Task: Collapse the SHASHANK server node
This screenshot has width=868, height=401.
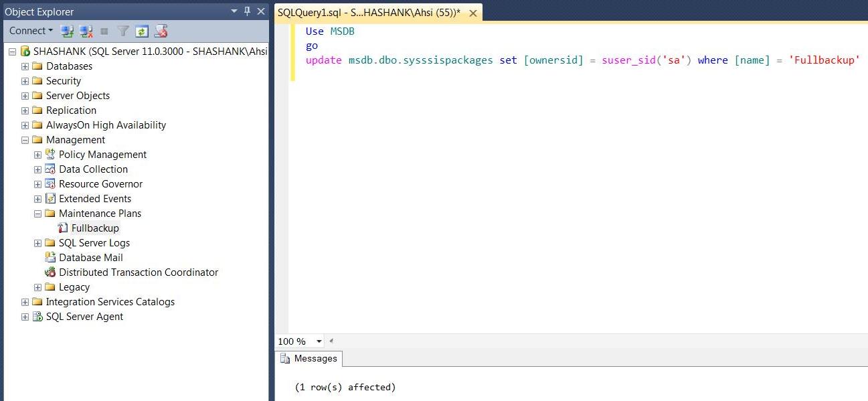Action: (12, 52)
